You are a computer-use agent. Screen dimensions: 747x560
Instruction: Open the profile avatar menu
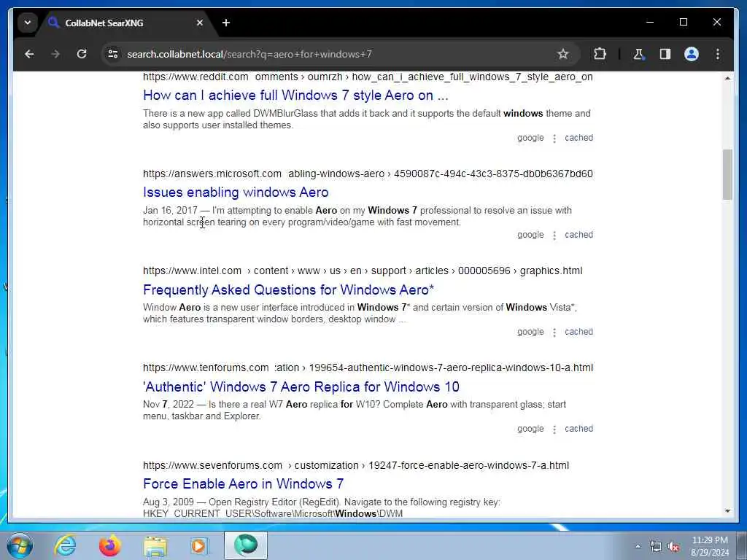tap(692, 54)
